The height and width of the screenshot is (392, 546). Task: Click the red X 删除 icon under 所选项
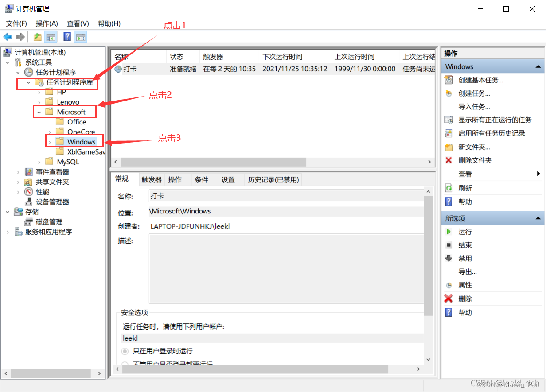[449, 299]
